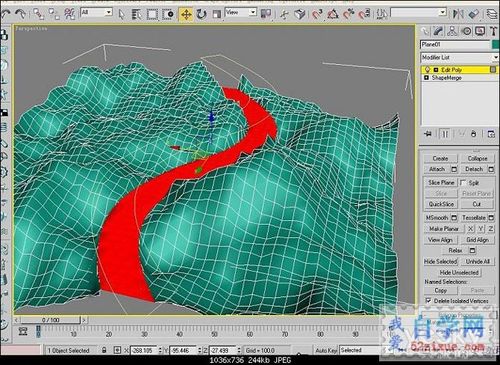The width and height of the screenshot is (500, 365).
Task: Switch to the Display panel tab
Action: point(480,31)
